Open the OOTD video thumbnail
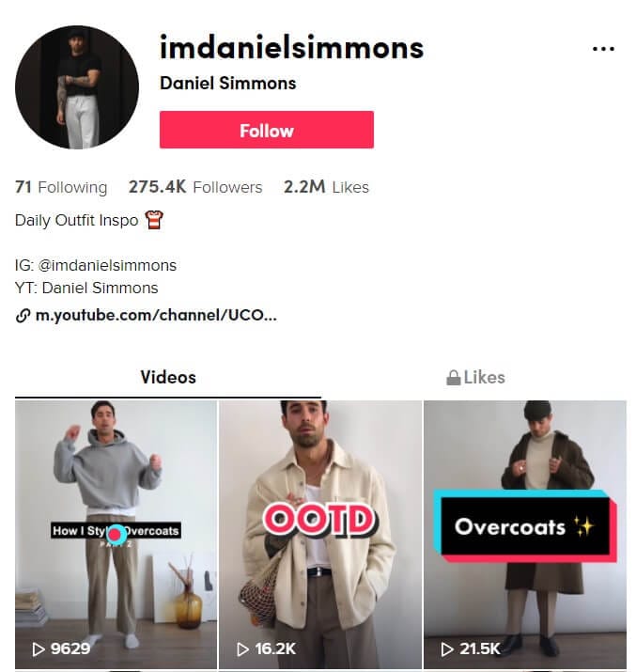The height and width of the screenshot is (672, 636). [x=320, y=535]
